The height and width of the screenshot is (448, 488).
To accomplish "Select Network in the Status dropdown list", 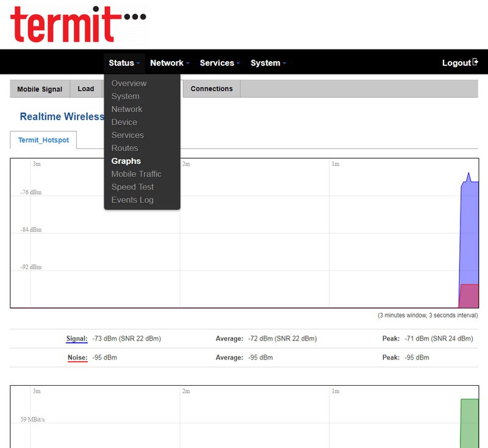I will [126, 109].
